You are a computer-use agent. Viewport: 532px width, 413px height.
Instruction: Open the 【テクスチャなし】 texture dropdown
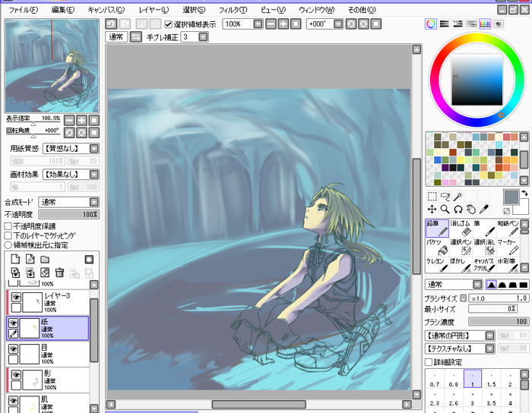[489, 348]
